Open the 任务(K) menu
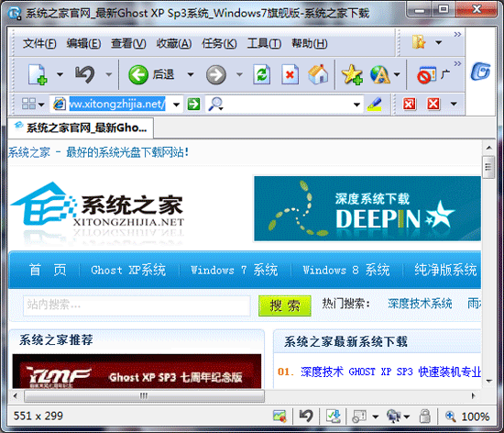Viewport: 504px width, 433px height. [219, 43]
